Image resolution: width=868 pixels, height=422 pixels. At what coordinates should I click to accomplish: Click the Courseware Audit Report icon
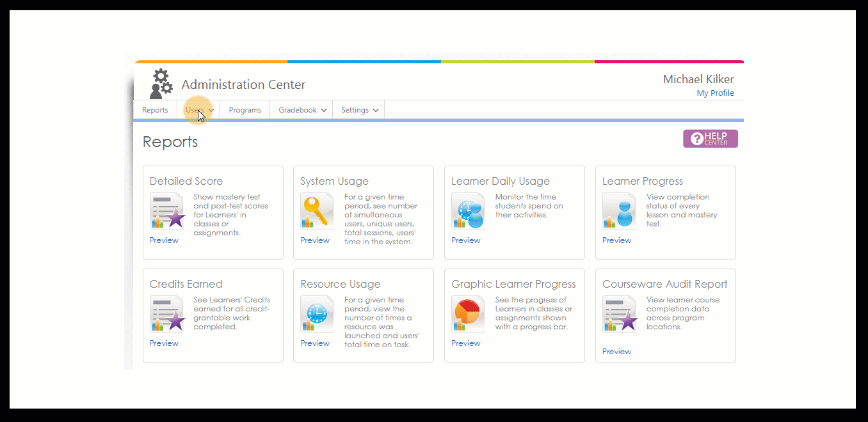(x=619, y=315)
